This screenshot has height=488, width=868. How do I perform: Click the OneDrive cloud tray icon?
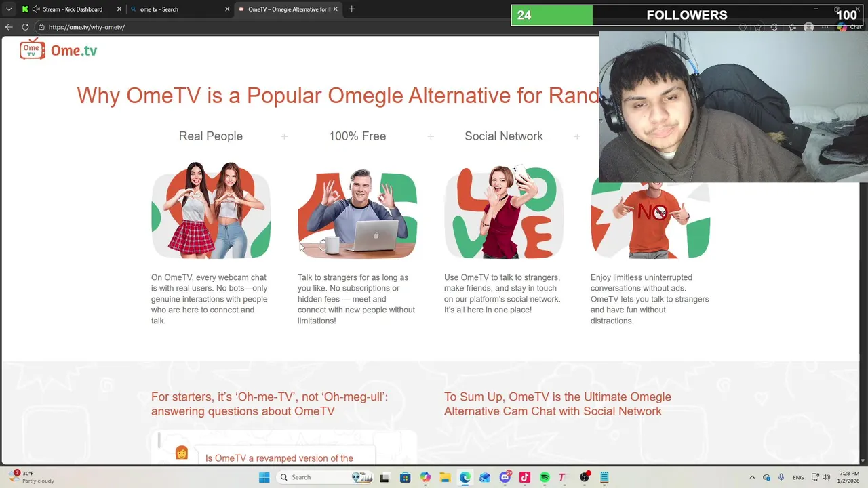click(767, 477)
